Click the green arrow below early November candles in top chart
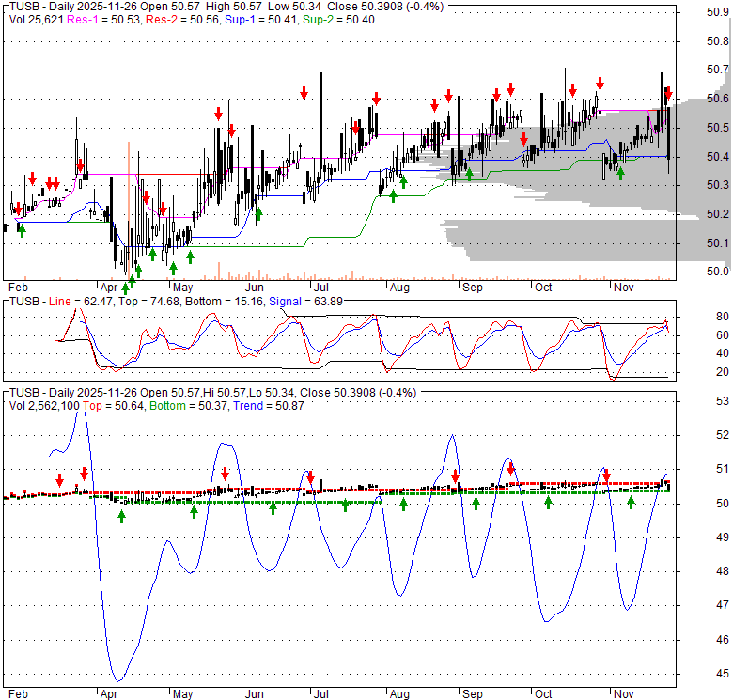Viewport: 733px width, 700px height. 620,174
